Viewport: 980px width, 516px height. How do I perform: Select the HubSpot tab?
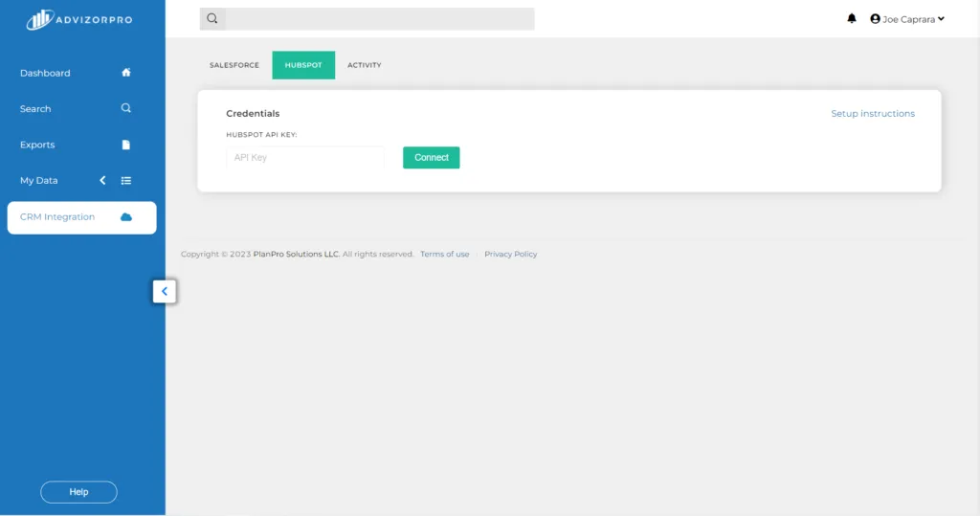(x=303, y=65)
